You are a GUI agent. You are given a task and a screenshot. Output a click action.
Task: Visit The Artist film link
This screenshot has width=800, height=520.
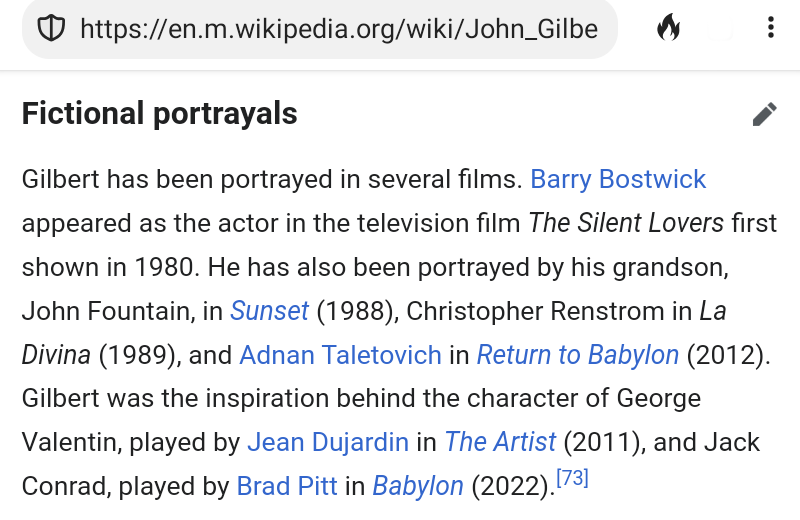(500, 442)
